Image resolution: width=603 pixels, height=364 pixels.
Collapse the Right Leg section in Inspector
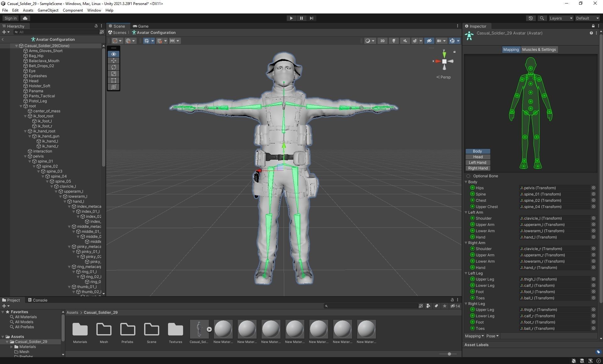coord(466,304)
